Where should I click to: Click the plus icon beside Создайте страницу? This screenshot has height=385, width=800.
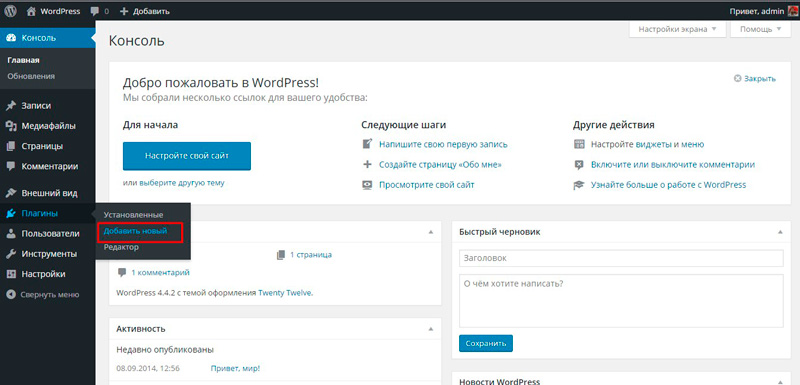point(367,165)
